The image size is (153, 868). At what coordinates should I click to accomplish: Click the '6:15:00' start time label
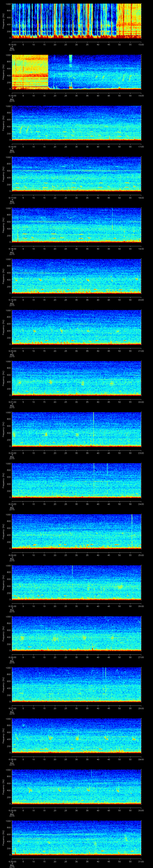coord(12,96)
